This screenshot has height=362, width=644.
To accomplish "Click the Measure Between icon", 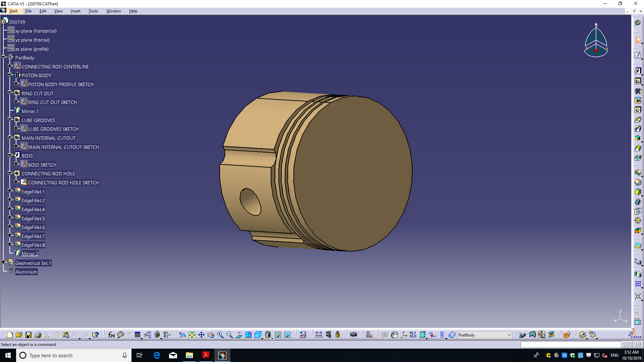I will point(319,335).
